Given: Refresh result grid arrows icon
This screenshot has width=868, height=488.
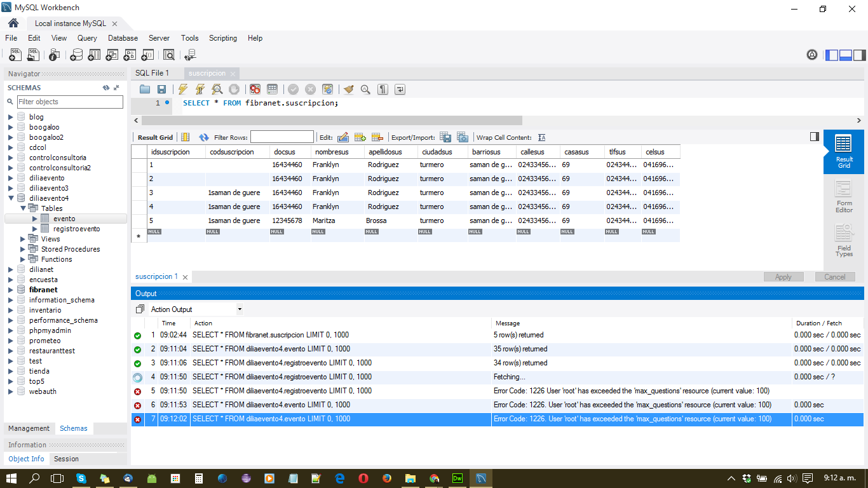Looking at the screenshot, I should tap(204, 137).
